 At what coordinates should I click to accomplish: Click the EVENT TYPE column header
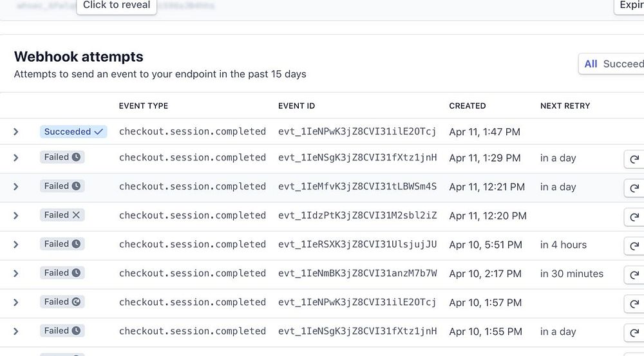coord(143,106)
